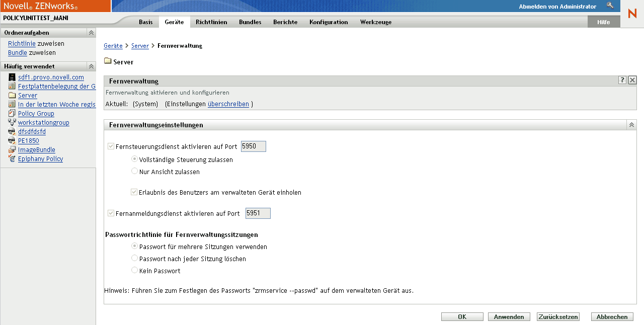Viewport: 644px width, 325px height.
Task: Click the Abbrechen button
Action: tap(612, 317)
